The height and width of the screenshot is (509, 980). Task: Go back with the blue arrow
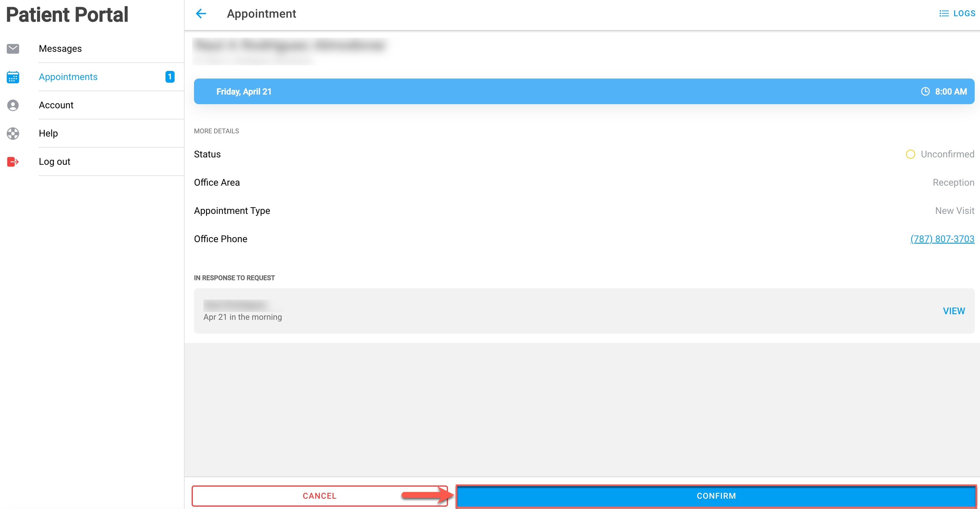(x=201, y=14)
